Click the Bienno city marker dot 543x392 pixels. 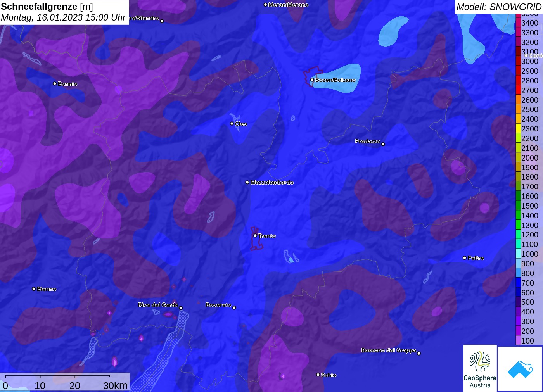pos(34,289)
